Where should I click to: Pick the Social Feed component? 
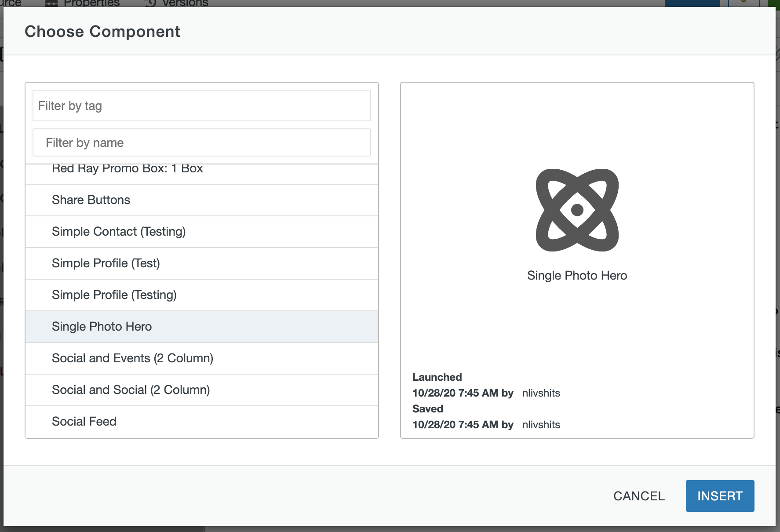tap(84, 422)
